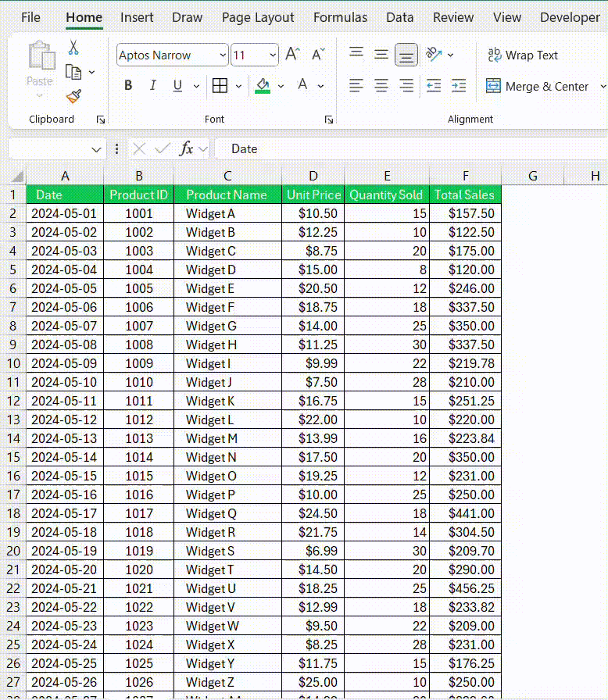Click inside the formula bar showing Date
Viewport: 608px width, 700px height.
coord(411,148)
